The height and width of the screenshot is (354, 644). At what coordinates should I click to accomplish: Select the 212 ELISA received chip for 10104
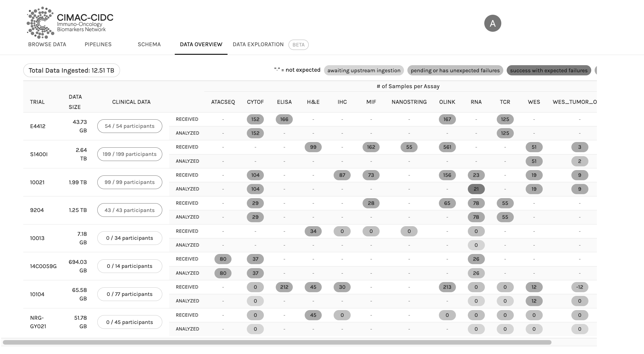(284, 287)
